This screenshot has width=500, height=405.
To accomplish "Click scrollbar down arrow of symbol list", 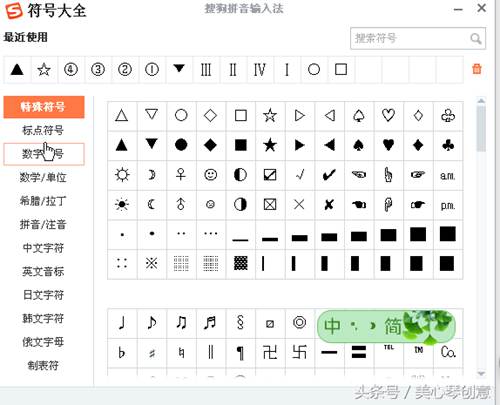I will coord(481,373).
